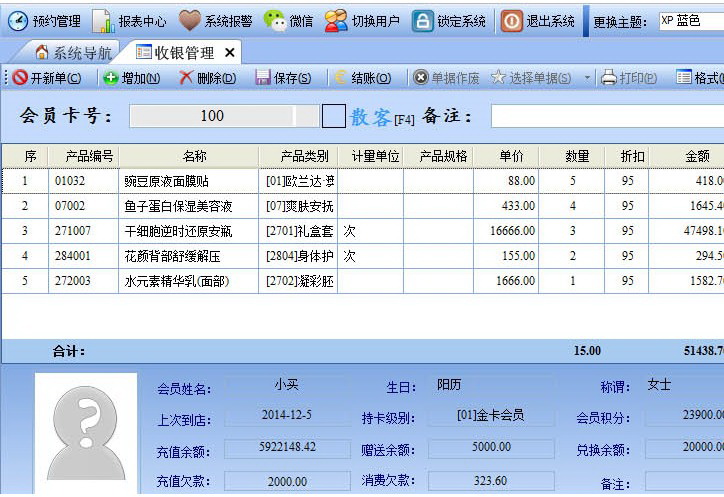Screen dimensions: 724x497
Task: Click the 结账 euro coin icon
Action: (x=340, y=78)
